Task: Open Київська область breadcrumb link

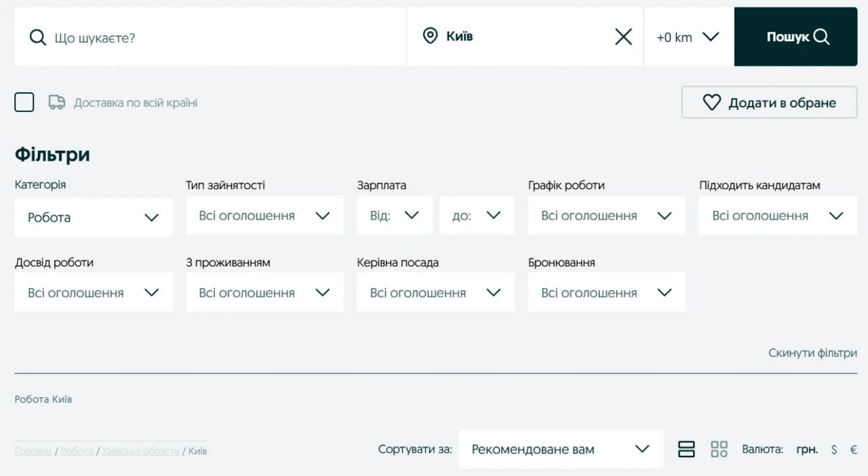Action: pos(141,451)
